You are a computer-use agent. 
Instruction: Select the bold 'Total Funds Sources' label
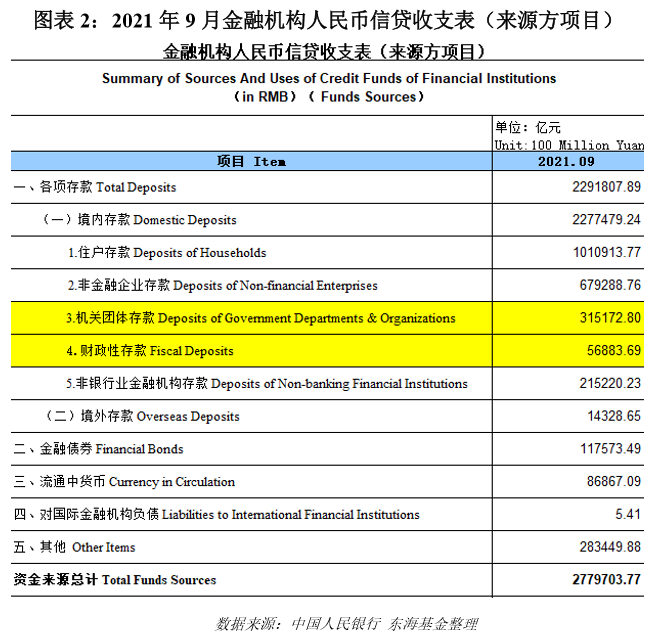[x=115, y=580]
